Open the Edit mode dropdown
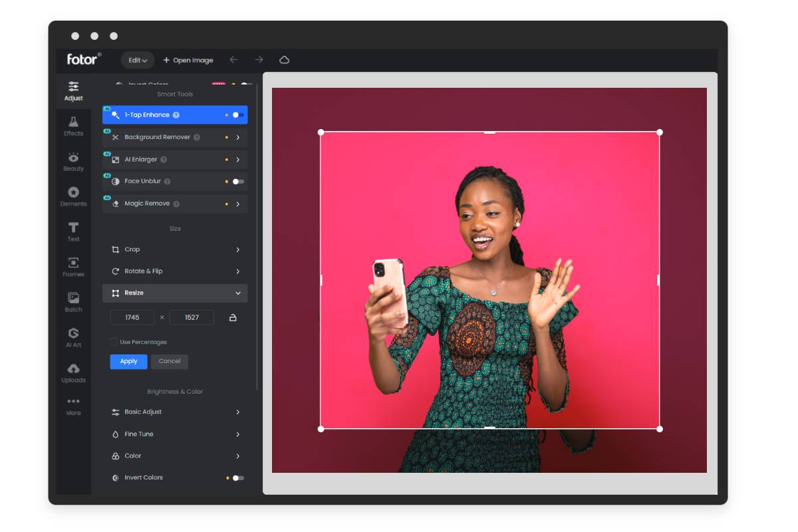The width and height of the screenshot is (798, 532). coord(137,60)
